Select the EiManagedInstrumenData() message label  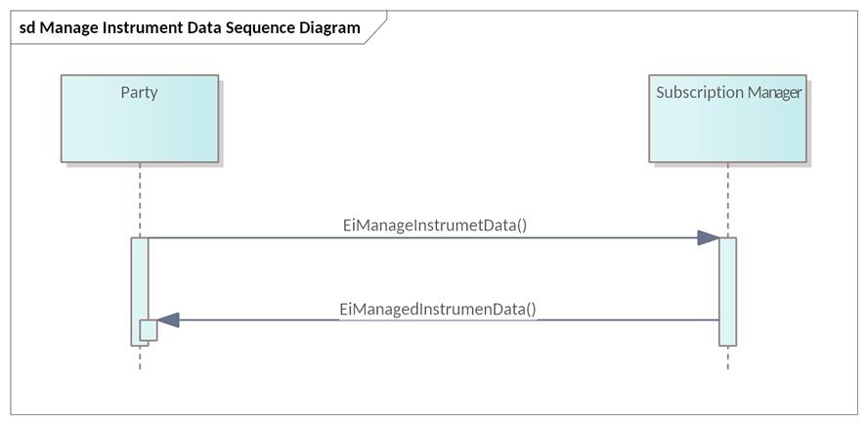point(438,309)
